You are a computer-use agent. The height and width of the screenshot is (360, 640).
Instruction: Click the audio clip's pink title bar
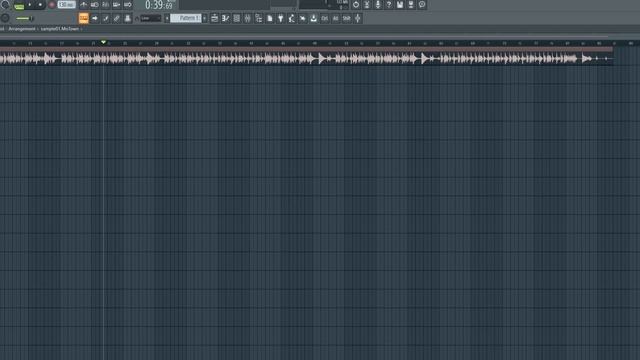tap(306, 49)
